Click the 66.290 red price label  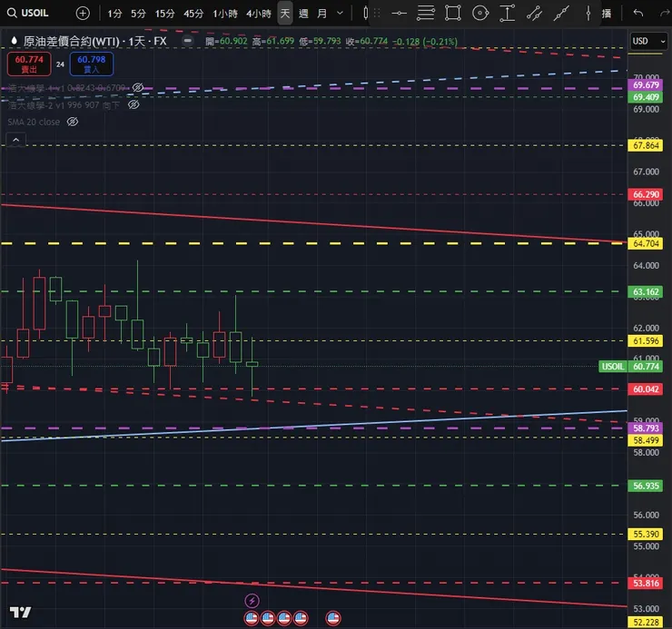pos(646,194)
